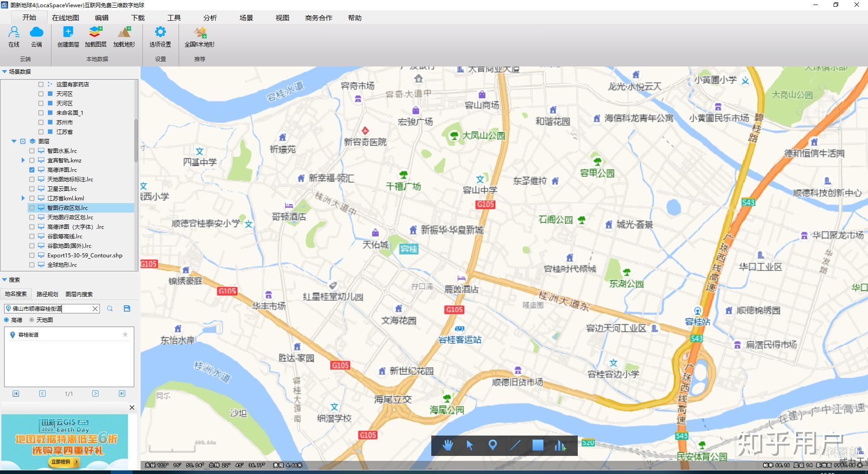Screen dimensions: 868x474
Task: Select the polygon square tool
Action: point(538,446)
